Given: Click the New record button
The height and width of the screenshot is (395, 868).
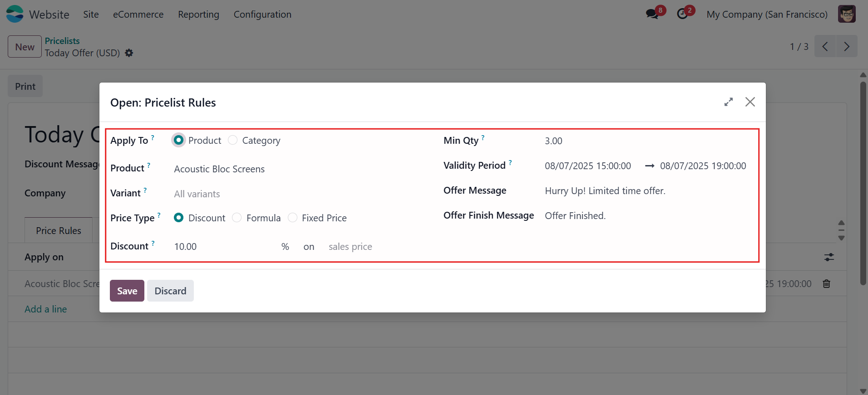Looking at the screenshot, I should coord(25,47).
